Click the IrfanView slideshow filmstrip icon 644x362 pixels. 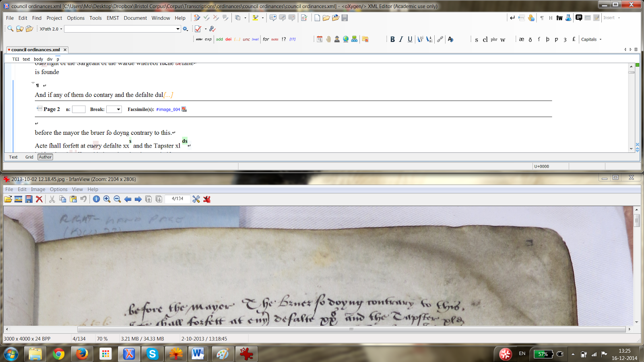18,199
